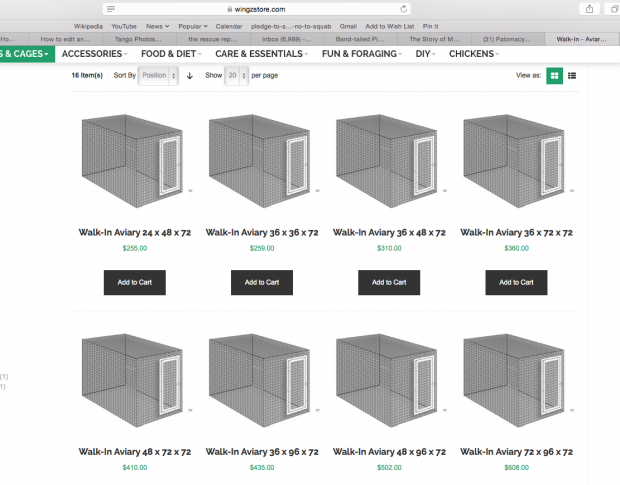Click the 16 Item(s) count text
The image size is (620, 485).
(87, 75)
